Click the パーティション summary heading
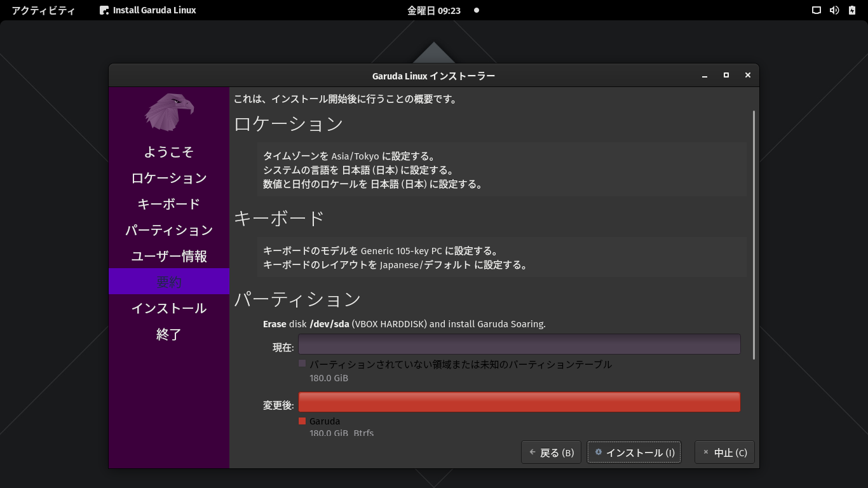The height and width of the screenshot is (488, 868). pyautogui.click(x=298, y=299)
